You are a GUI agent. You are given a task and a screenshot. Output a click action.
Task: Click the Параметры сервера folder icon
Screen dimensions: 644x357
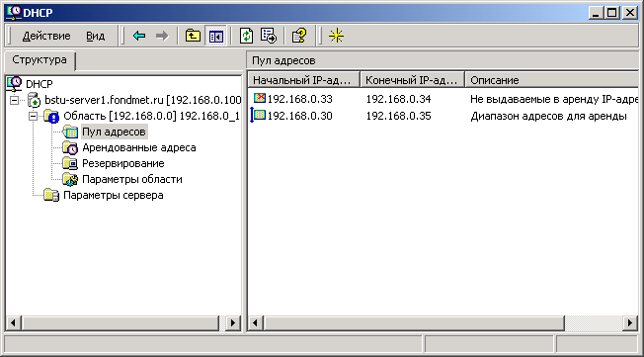pos(51,196)
